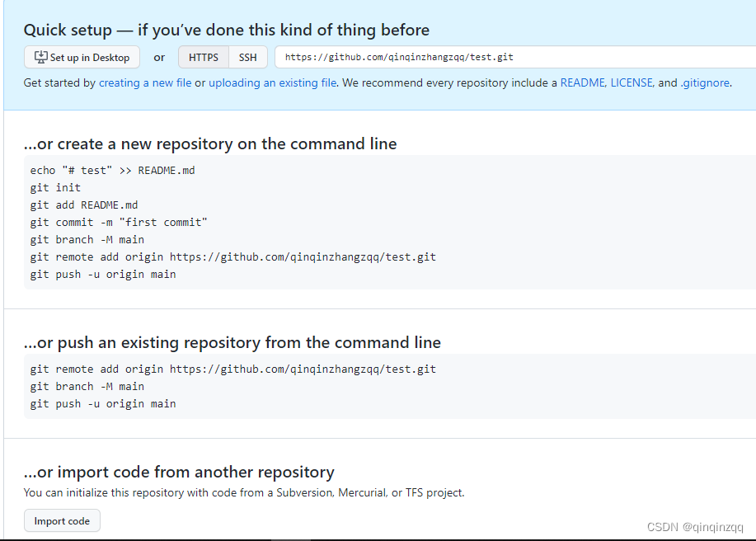Click the push an existing repository heading
This screenshot has height=541, width=756.
[232, 343]
